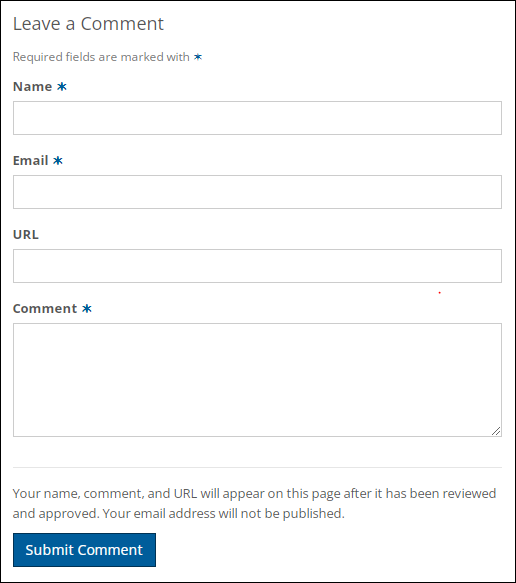
Task: Click the Comment field label
Action: pyautogui.click(x=45, y=309)
